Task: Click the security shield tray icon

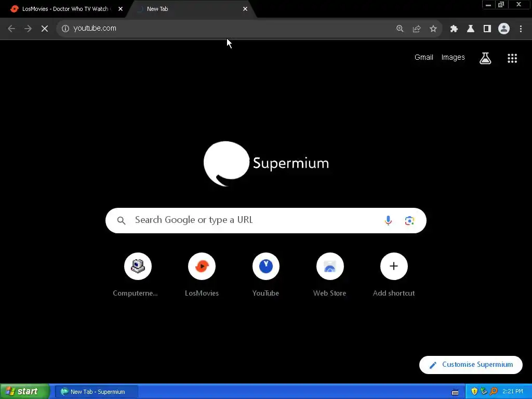Action: 474,391
